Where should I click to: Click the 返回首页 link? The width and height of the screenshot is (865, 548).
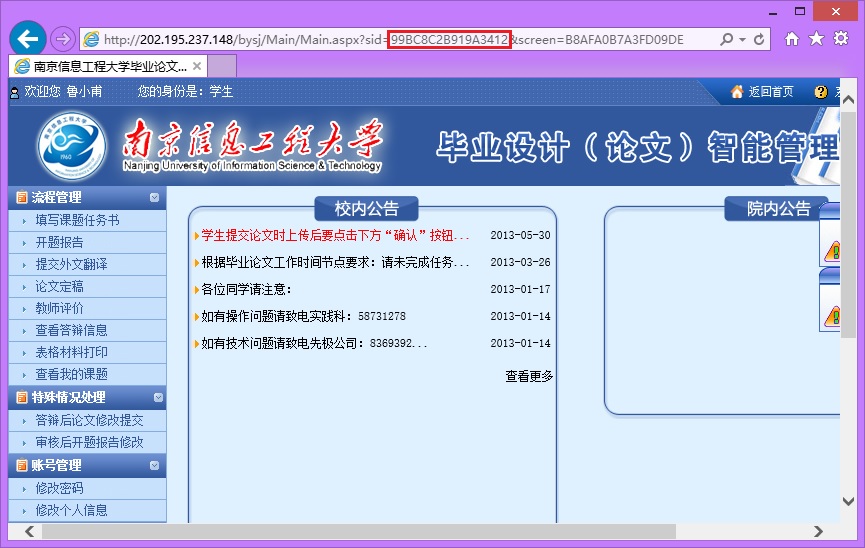pos(771,92)
